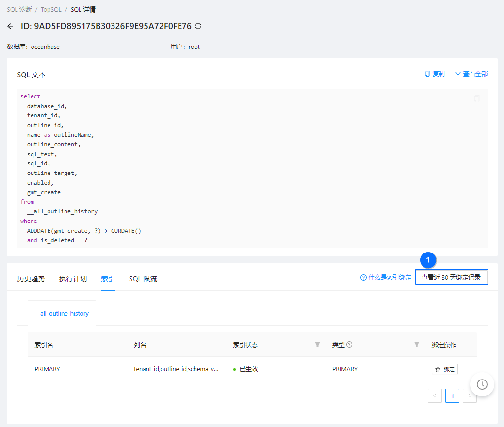This screenshot has width=504, height=427.
Task: Select the 索引 tab
Action: point(108,279)
